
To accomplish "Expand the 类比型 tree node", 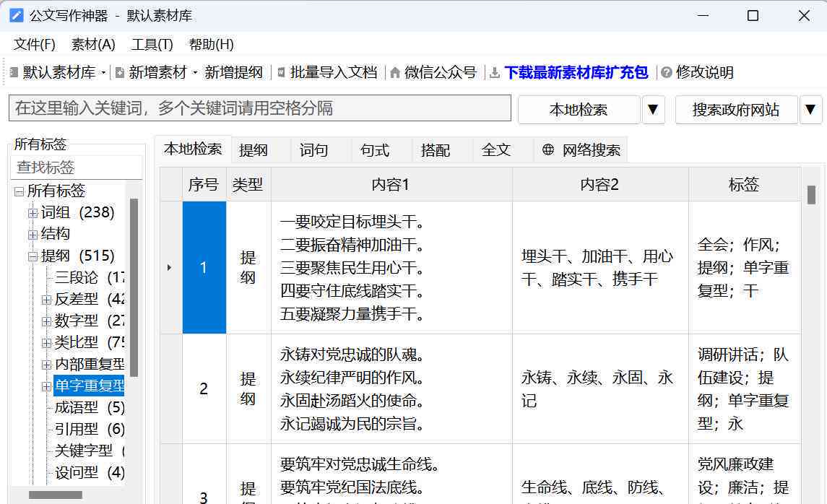I will pyautogui.click(x=46, y=343).
